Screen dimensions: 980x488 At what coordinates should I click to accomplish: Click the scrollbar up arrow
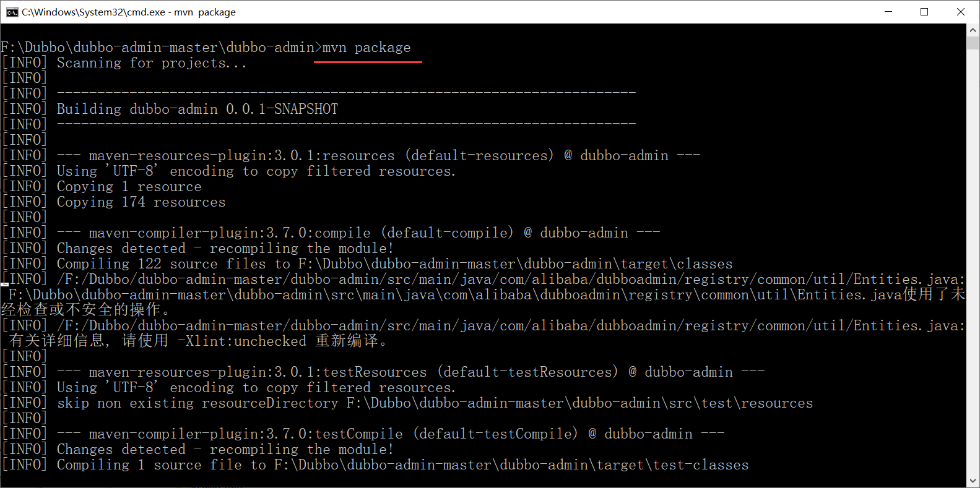tap(973, 30)
